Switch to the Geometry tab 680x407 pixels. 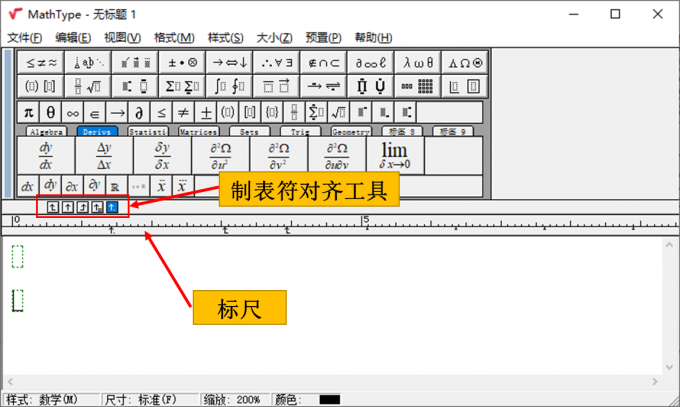[x=351, y=131]
